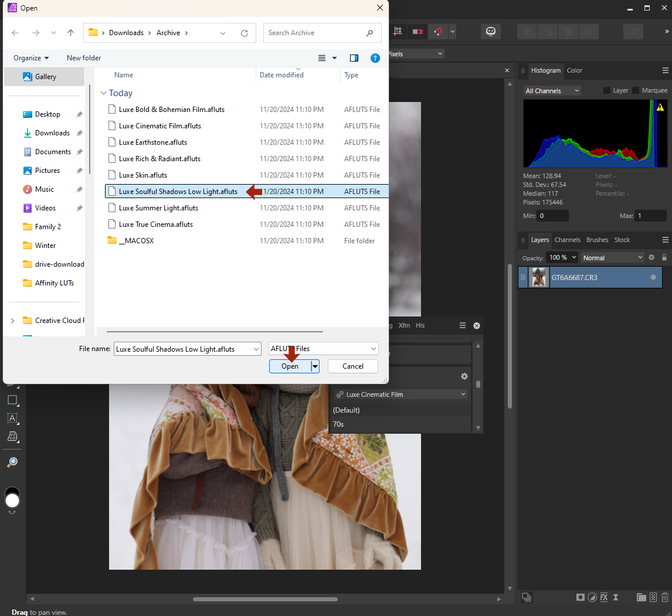Viewport: 672px width, 616px height.
Task: Toggle snapping with the magnet toolbar icon
Action: pos(437,32)
